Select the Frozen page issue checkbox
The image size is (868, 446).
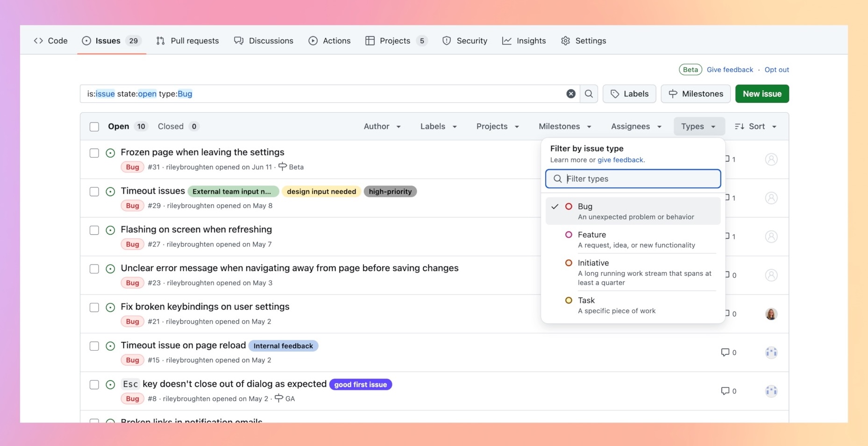tap(94, 153)
